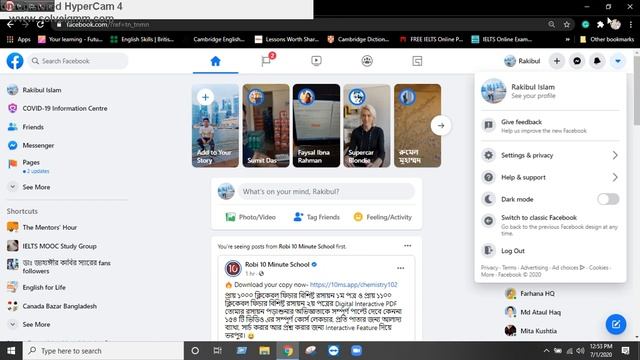Open Rakibul profile button in header
Viewport: 640px width, 360px height.
click(x=522, y=61)
